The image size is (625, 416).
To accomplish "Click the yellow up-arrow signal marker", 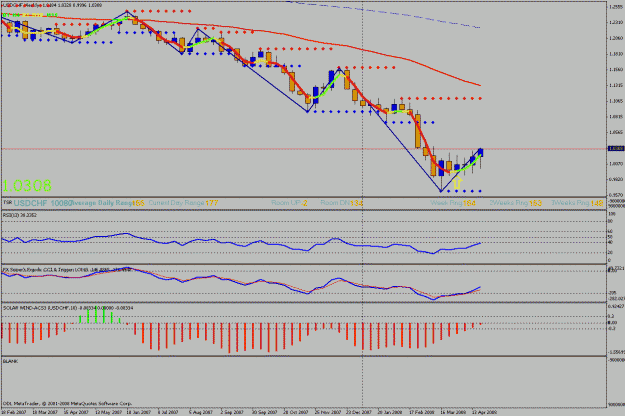I will [457, 183].
